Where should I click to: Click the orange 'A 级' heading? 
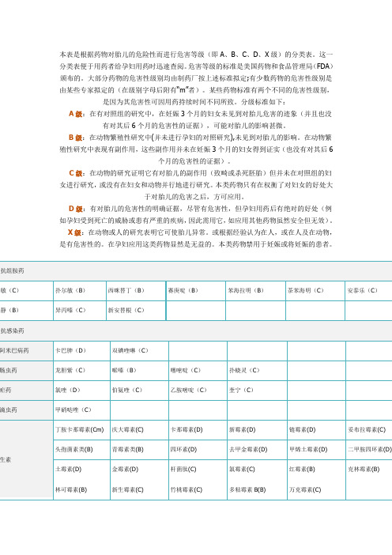point(76,114)
